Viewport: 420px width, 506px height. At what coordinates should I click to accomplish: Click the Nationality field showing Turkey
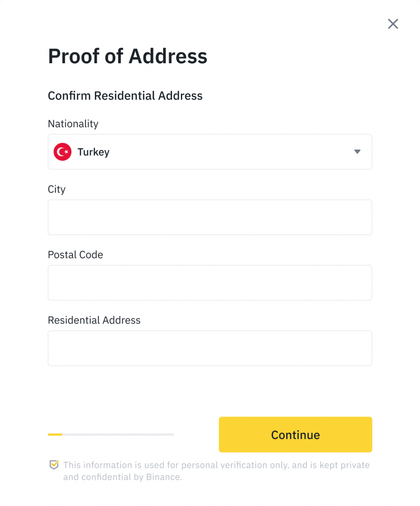(x=210, y=152)
